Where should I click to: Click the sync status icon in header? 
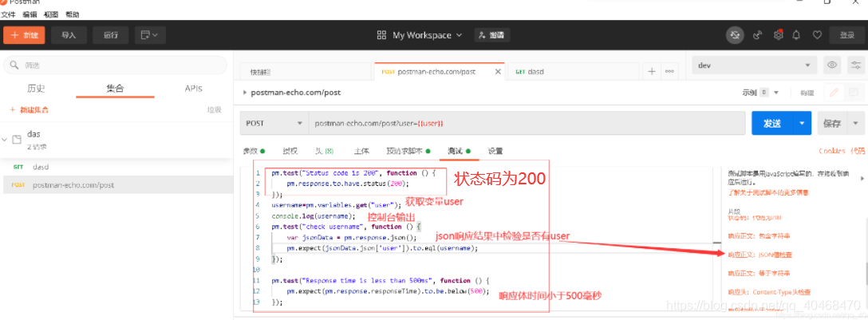735,35
